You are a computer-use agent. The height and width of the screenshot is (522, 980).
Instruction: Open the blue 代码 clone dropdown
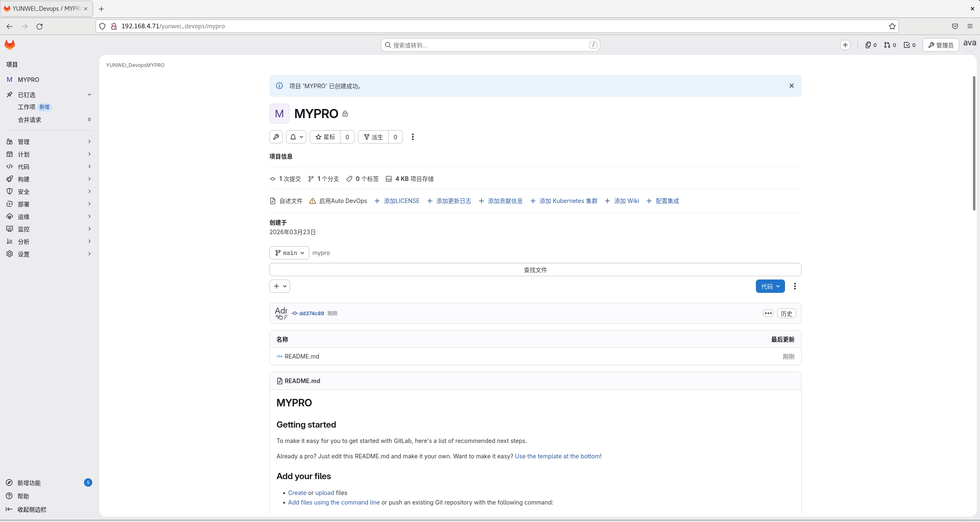click(770, 286)
